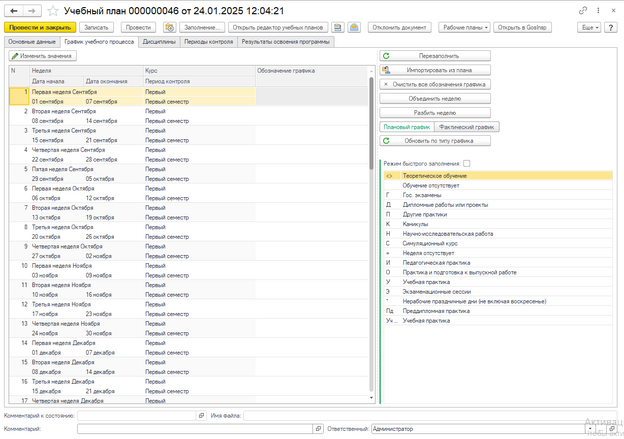624x439 pixels.
Task: Click the Перезаполнить button
Action: (436, 56)
